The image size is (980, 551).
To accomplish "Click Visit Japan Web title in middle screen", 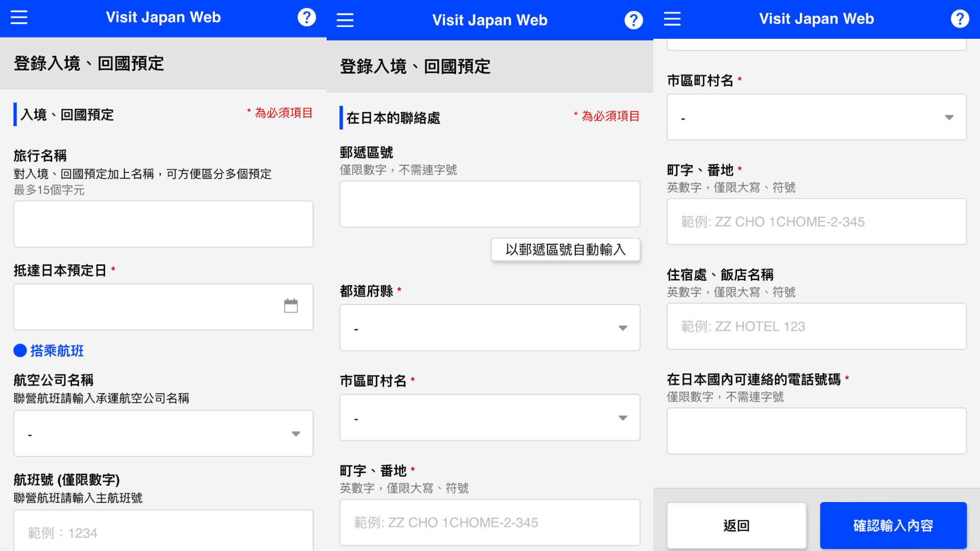I will [x=490, y=20].
